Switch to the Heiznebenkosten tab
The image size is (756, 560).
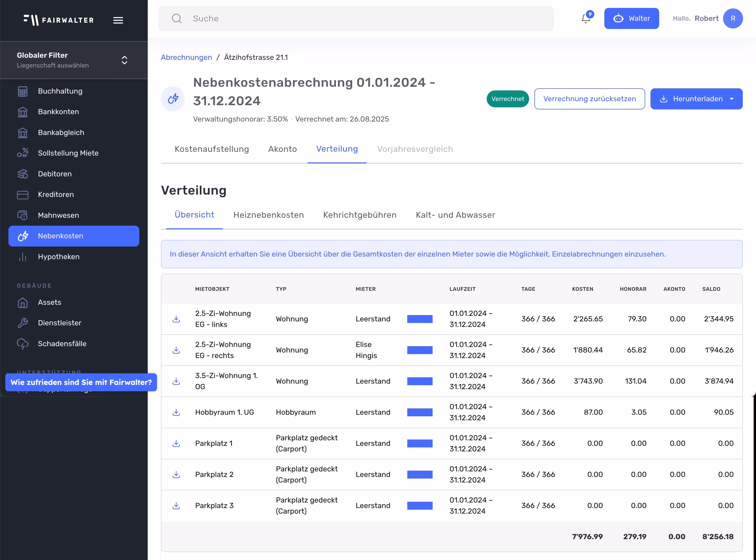tap(268, 215)
